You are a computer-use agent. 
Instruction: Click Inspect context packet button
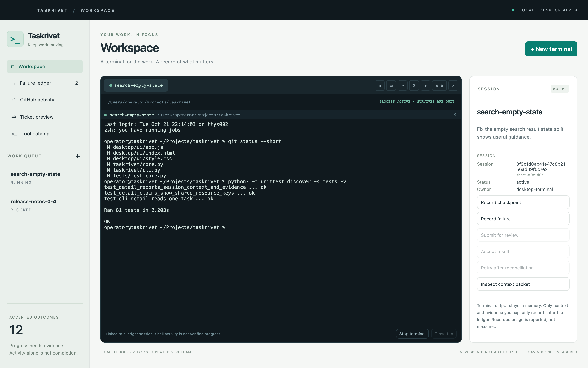tap(523, 284)
